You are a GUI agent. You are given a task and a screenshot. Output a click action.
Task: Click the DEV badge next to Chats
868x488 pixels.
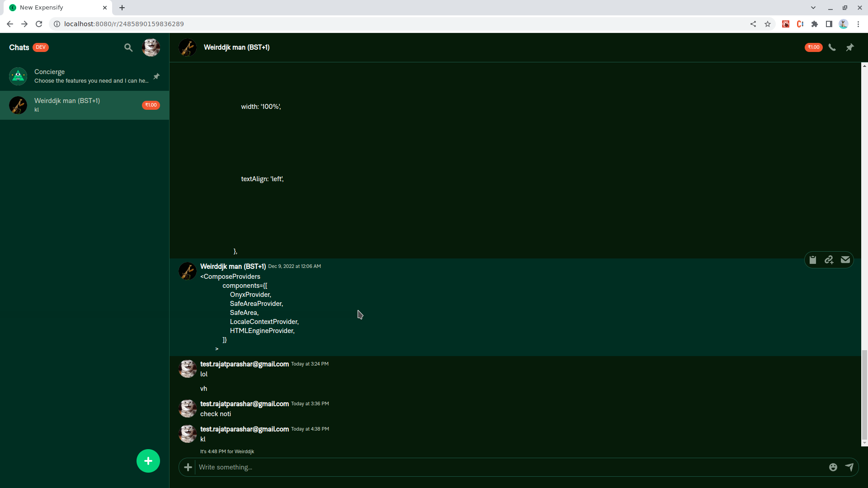[41, 47]
